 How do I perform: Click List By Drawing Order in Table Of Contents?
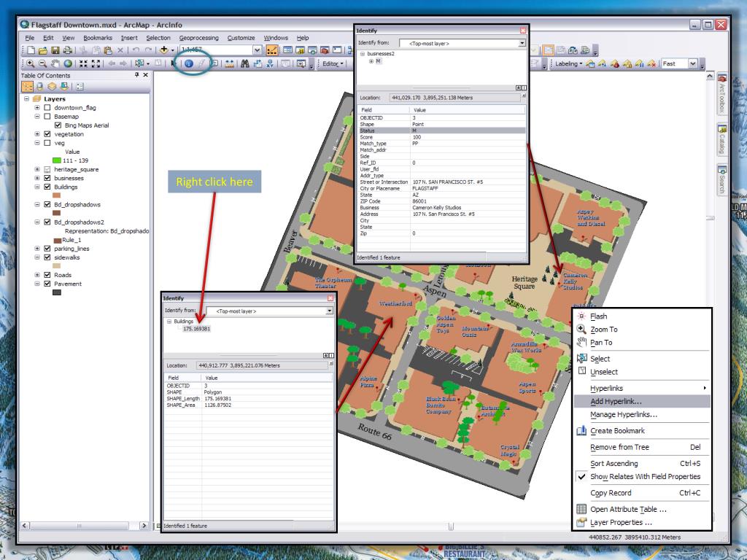(x=27, y=86)
